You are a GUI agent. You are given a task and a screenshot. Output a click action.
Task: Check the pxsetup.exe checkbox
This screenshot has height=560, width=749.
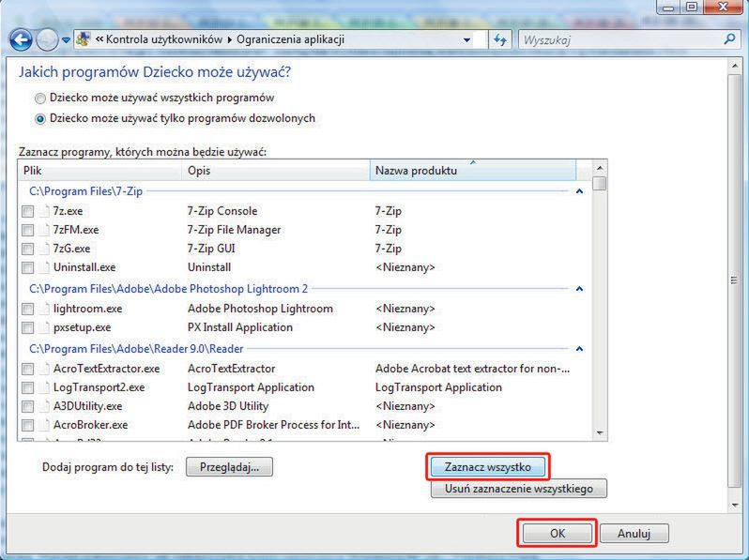pos(28,327)
